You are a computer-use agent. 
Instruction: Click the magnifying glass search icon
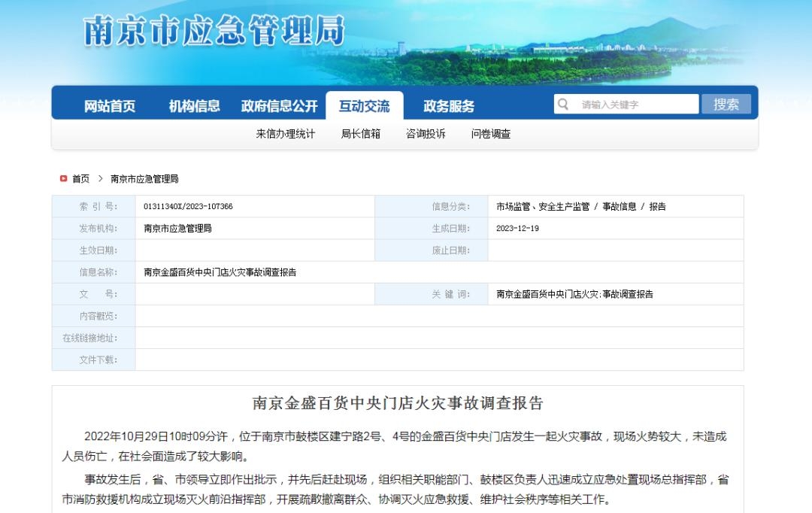click(x=562, y=104)
